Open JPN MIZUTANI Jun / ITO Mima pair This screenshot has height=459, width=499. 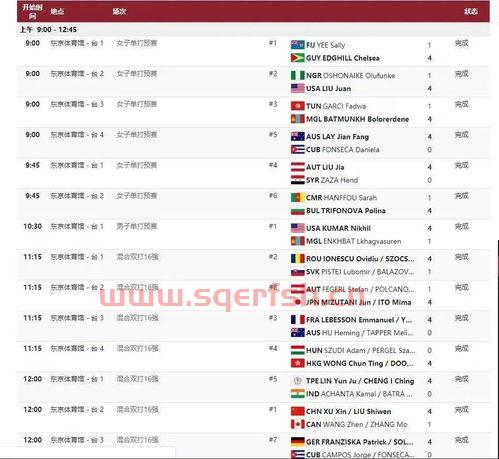pyautogui.click(x=358, y=302)
